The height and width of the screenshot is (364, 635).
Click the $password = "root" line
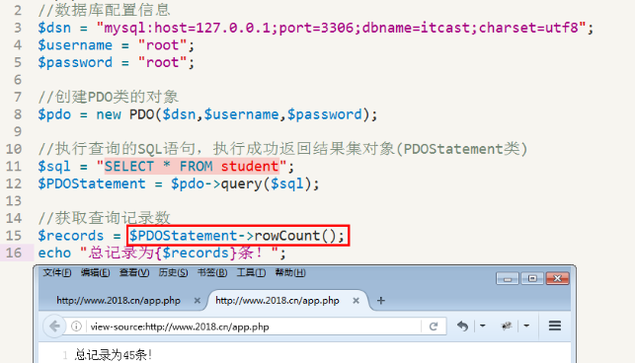pos(117,63)
